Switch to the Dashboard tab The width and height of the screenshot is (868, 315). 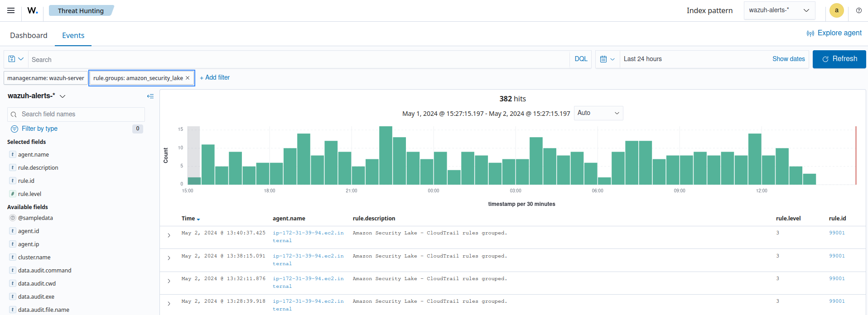(x=29, y=35)
